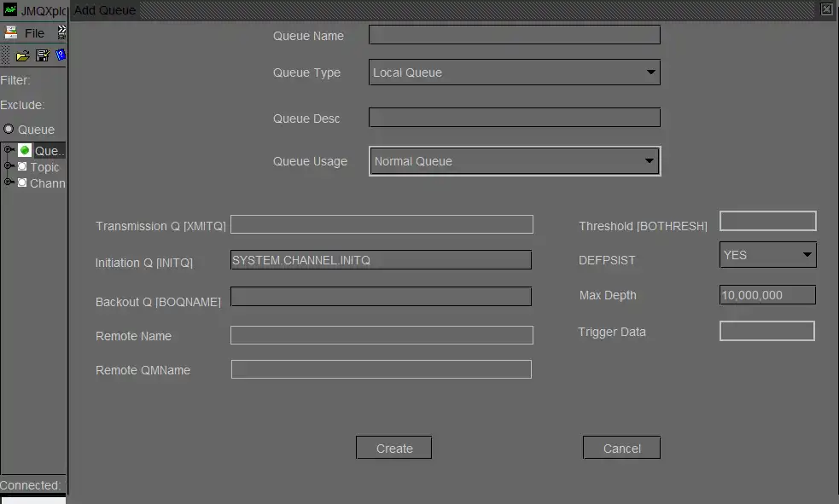Click the 'Add Queue' dialog title text

point(105,10)
